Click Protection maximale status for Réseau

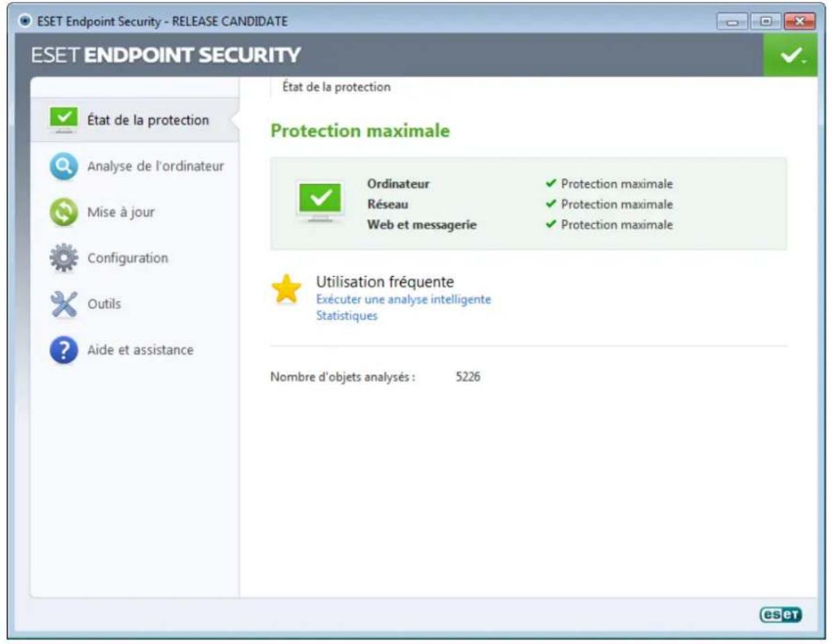(617, 204)
